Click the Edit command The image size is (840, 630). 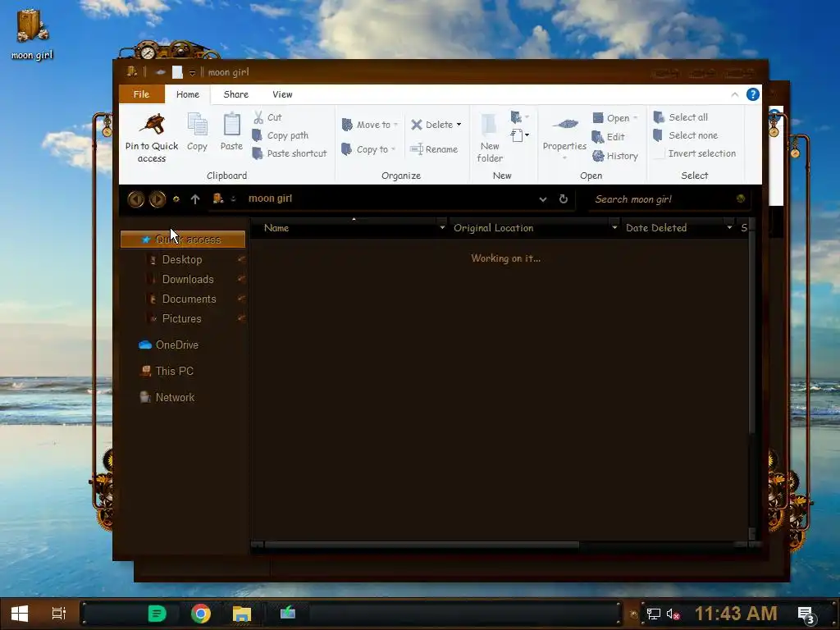[609, 137]
